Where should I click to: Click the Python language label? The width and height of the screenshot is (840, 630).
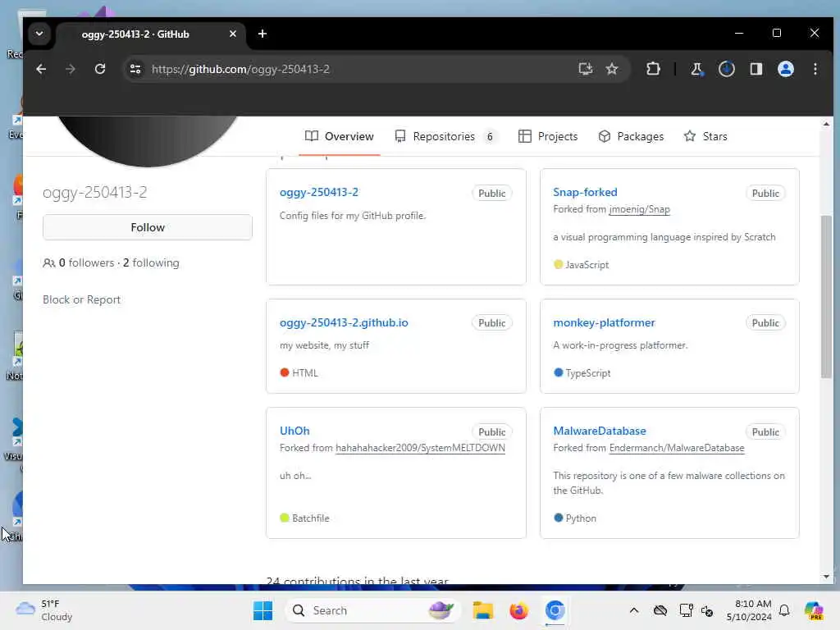(581, 518)
